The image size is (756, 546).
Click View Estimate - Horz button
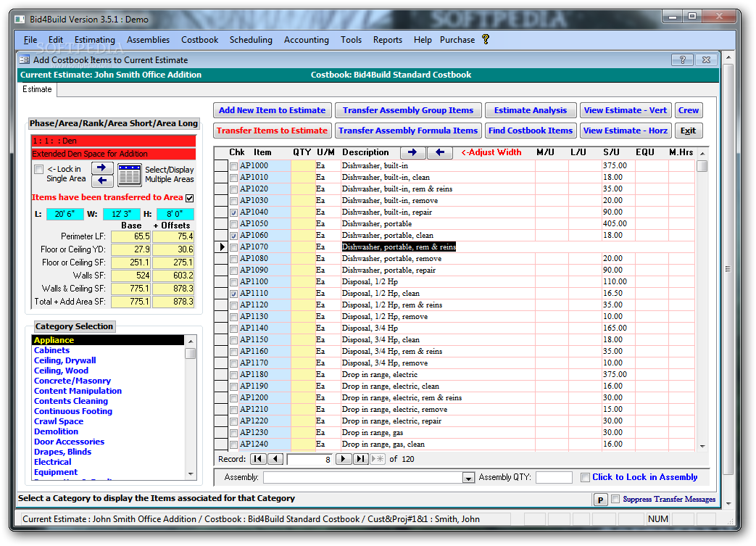(626, 131)
